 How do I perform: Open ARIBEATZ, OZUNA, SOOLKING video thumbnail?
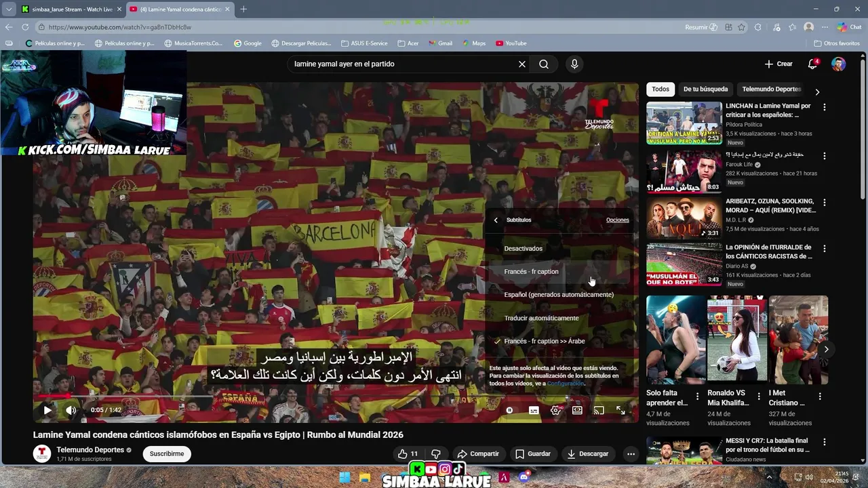coord(684,218)
